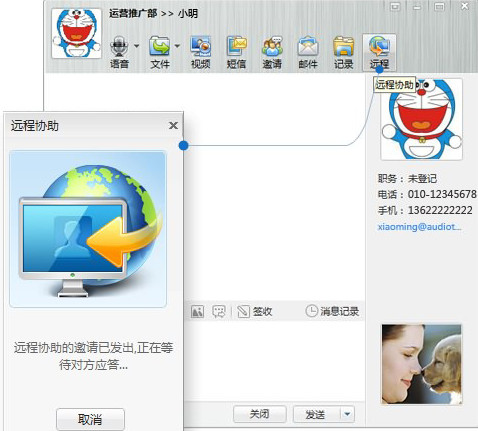Select the mobile number 13622222222
This screenshot has height=431, width=478.
[x=440, y=210]
